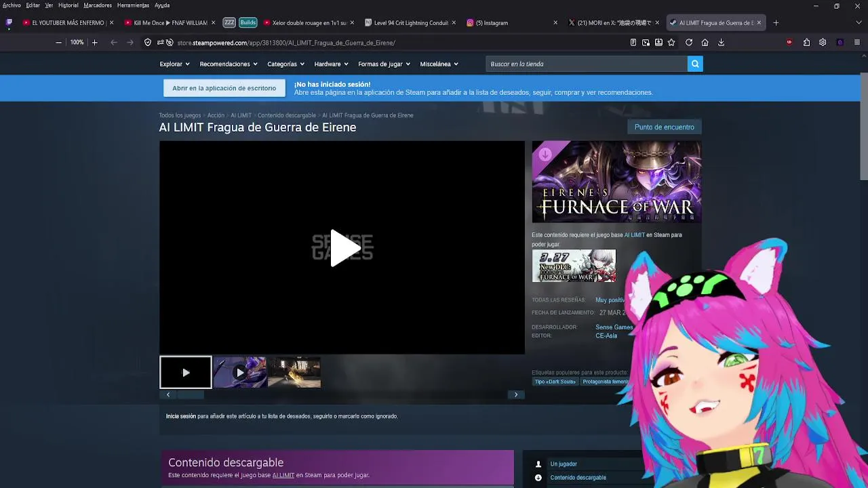
Task: Open the browser hamburger menu
Action: coord(857,42)
